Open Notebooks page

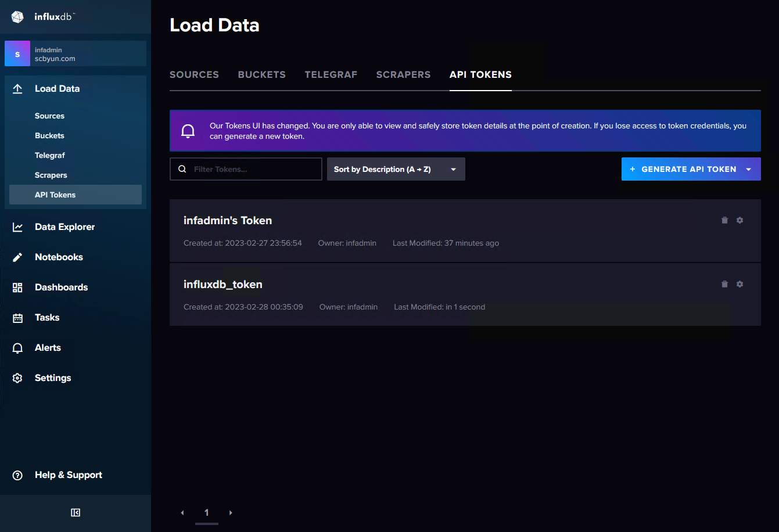pos(59,257)
